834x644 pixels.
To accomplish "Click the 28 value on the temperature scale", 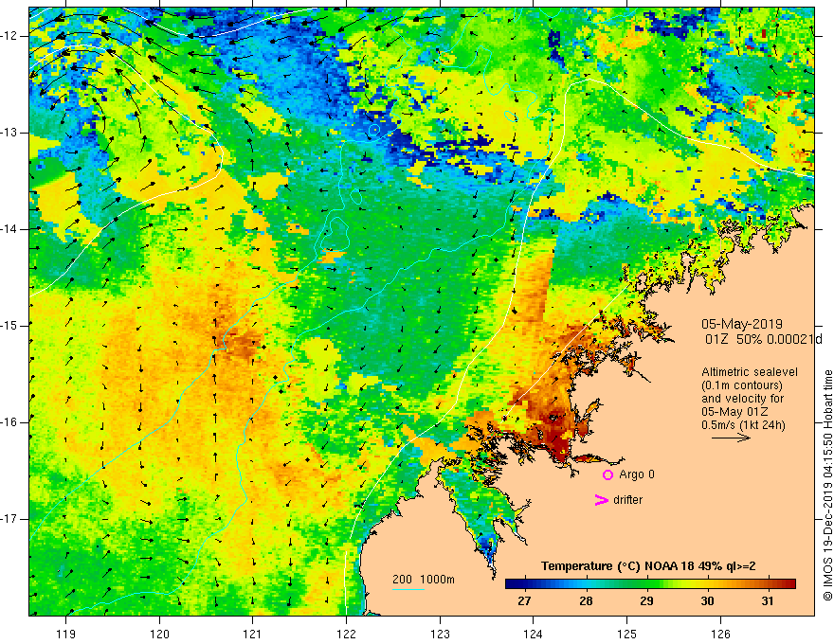I will click(586, 601).
